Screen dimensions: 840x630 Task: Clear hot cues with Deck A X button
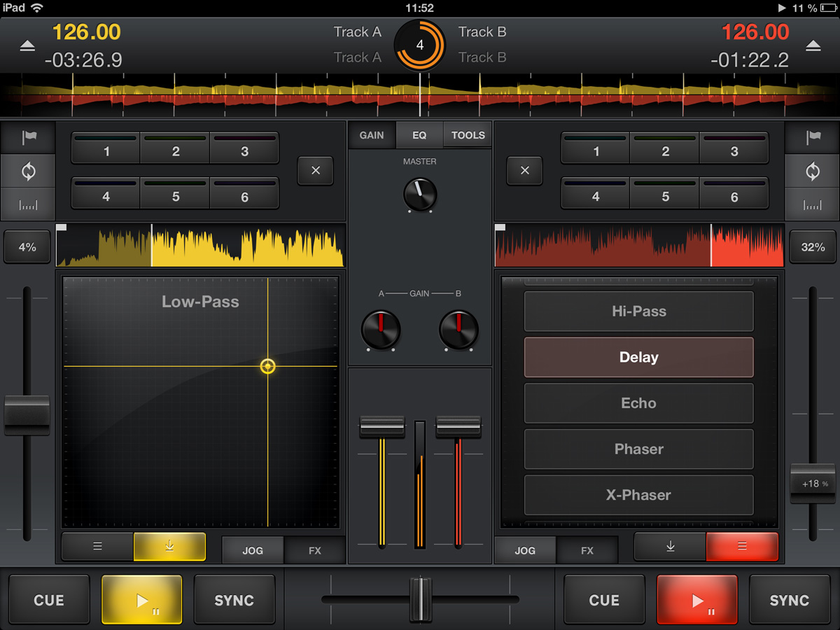pyautogui.click(x=316, y=171)
